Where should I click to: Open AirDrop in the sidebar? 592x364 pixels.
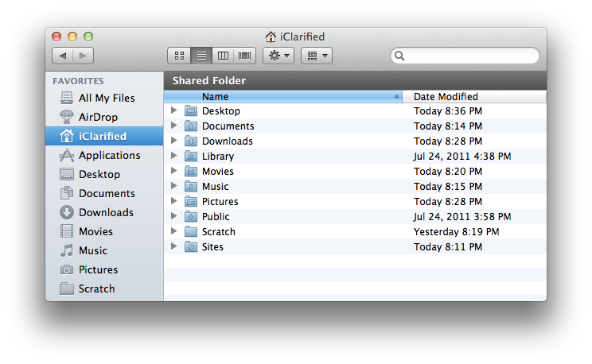98,117
